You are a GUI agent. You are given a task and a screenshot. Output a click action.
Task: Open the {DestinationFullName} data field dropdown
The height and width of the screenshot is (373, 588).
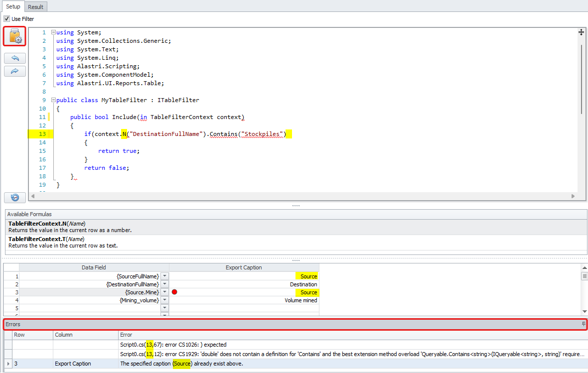point(165,284)
